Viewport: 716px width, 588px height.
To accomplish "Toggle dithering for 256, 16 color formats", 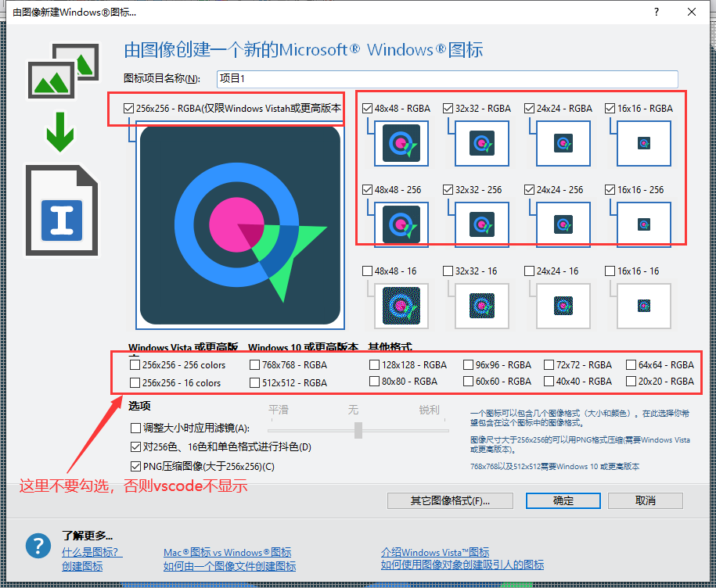I will [135, 447].
